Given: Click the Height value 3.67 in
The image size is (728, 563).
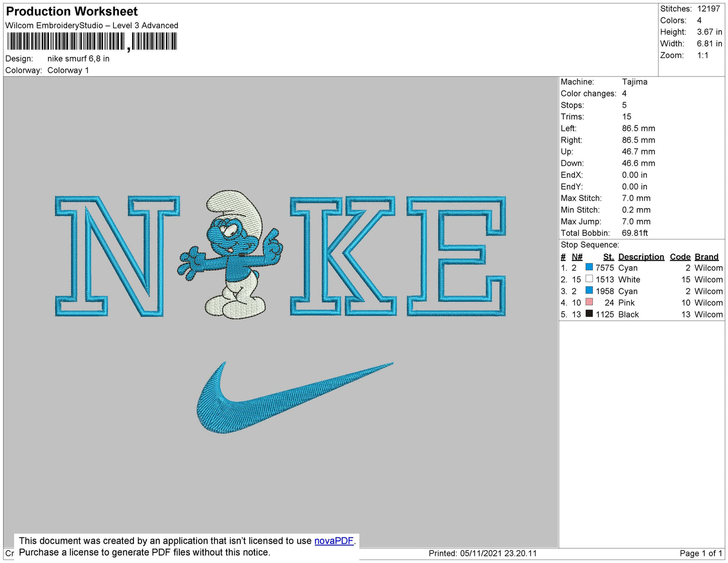Looking at the screenshot, I should pos(709,32).
